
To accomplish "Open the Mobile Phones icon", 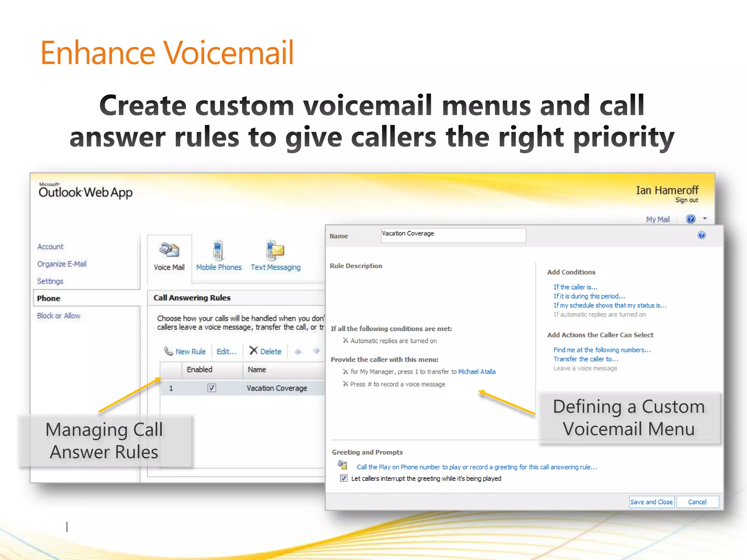I will [218, 250].
